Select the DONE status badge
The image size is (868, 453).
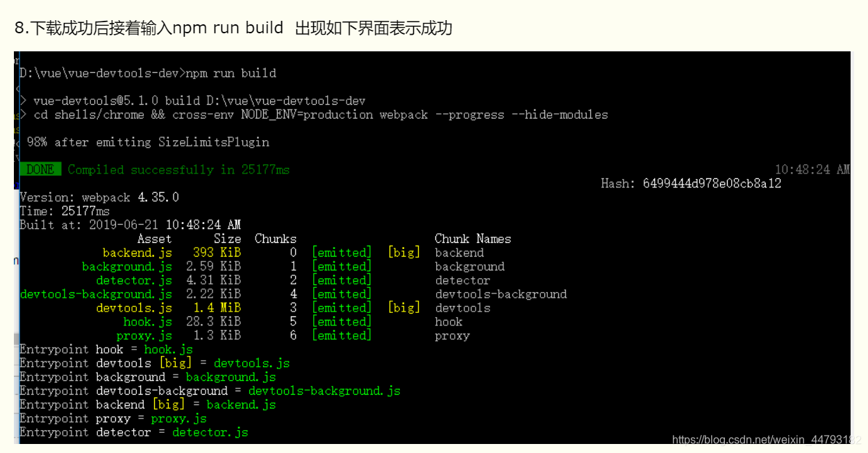click(40, 169)
